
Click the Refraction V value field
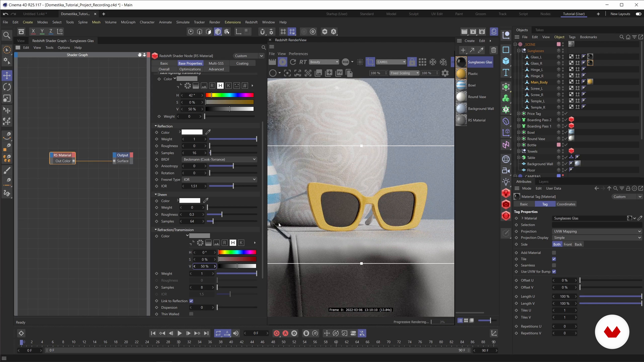coord(204,266)
